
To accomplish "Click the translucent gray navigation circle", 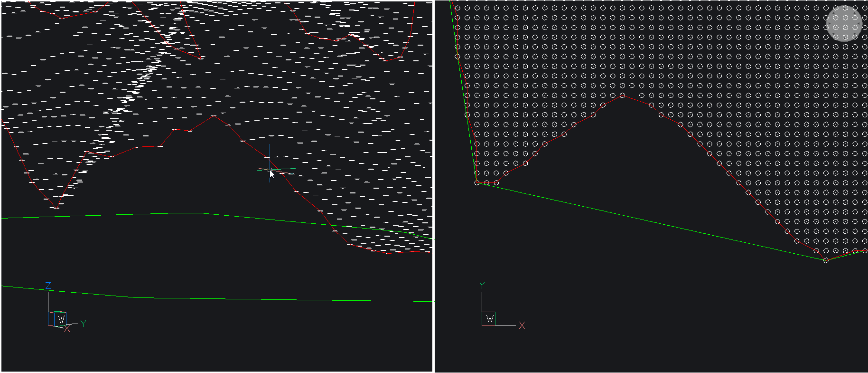I will click(843, 24).
